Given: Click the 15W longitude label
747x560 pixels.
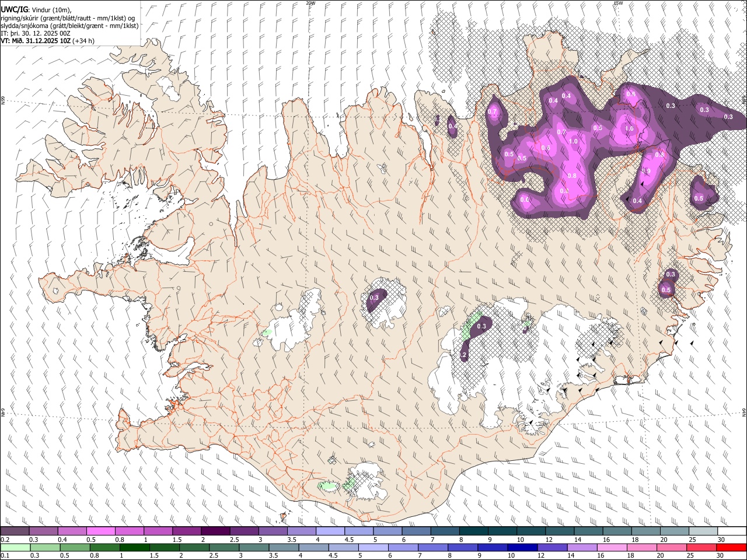Looking at the screenshot, I should point(618,3).
